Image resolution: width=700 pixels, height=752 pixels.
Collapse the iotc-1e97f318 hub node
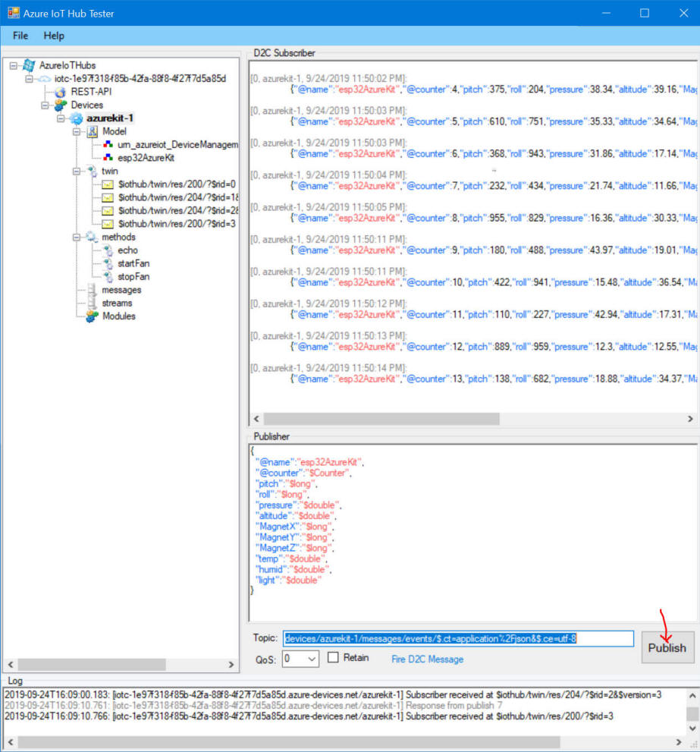pos(30,79)
